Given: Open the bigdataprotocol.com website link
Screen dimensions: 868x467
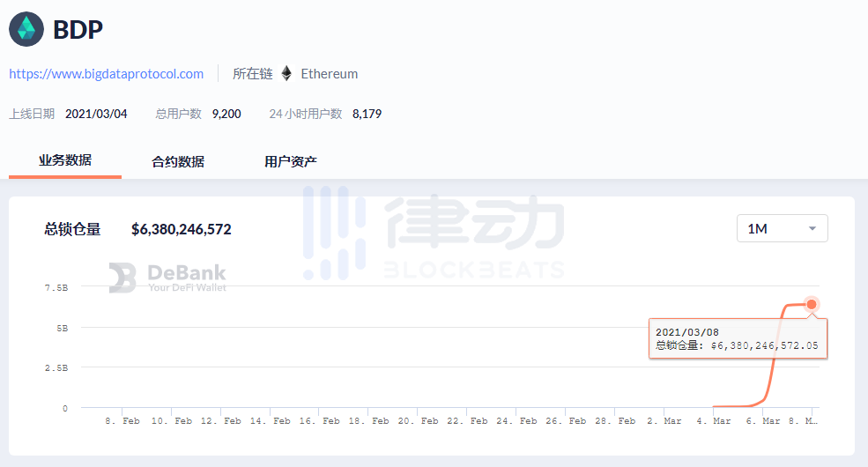Looking at the screenshot, I should pyautogui.click(x=107, y=74).
